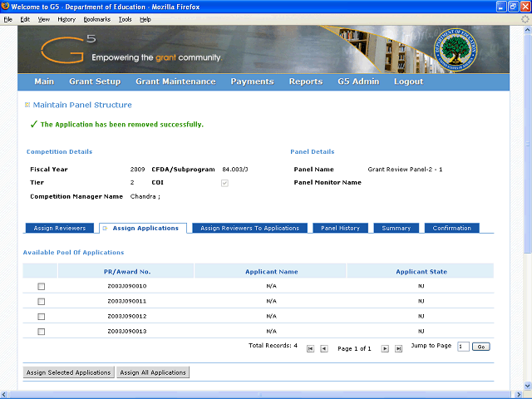532x399 pixels.
Task: Click the Total Records: 4 text
Action: (273, 346)
